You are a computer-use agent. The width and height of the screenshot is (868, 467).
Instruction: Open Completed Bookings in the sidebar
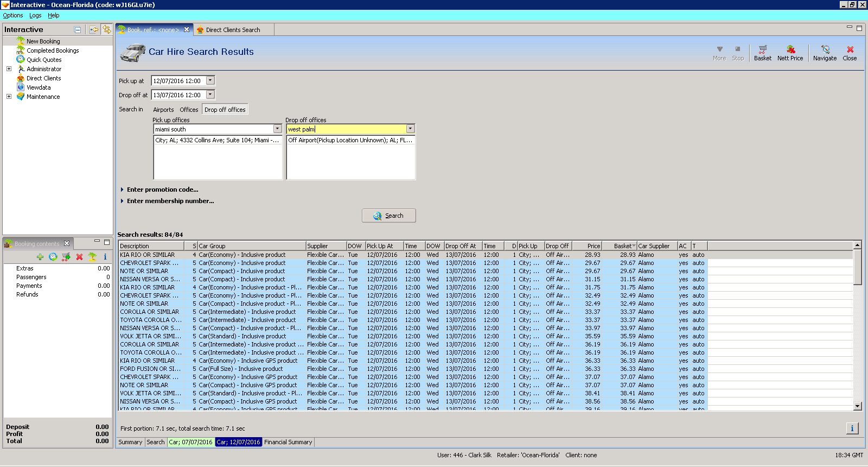click(x=53, y=51)
